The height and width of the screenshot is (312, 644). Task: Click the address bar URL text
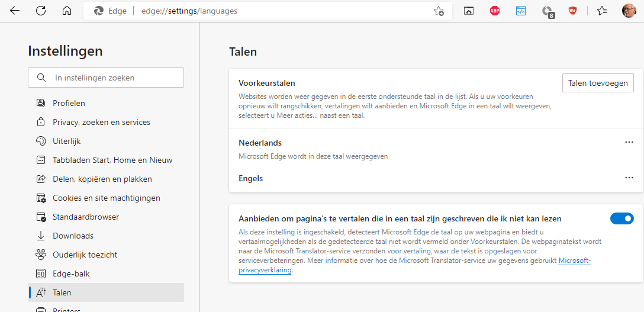point(189,11)
